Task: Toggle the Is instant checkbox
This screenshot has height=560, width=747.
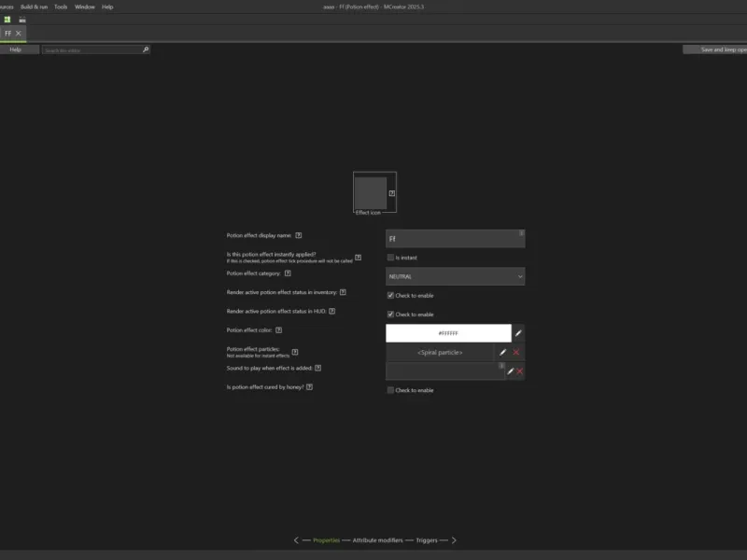Action: tap(390, 258)
